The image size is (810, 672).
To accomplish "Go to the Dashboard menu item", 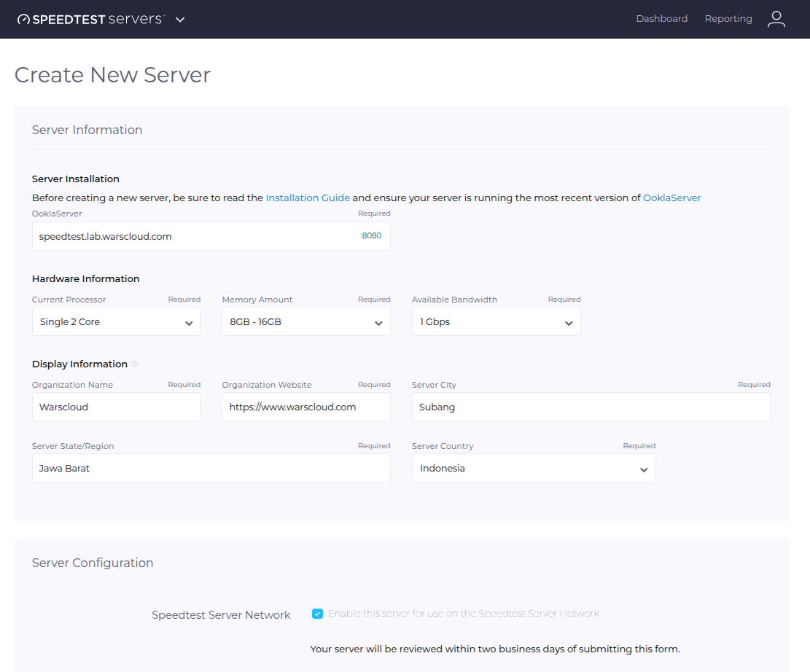I will (661, 18).
